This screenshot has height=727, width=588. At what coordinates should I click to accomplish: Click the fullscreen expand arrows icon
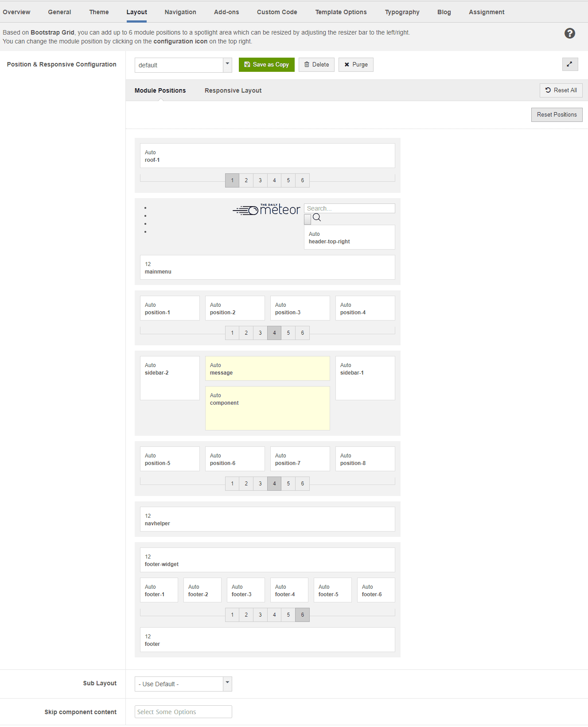[x=570, y=64]
